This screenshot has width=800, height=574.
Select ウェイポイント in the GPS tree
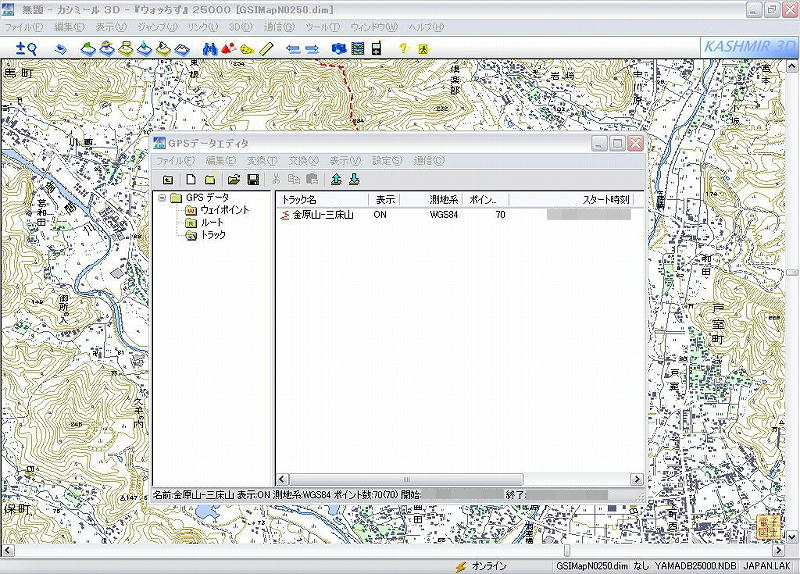(x=224, y=210)
